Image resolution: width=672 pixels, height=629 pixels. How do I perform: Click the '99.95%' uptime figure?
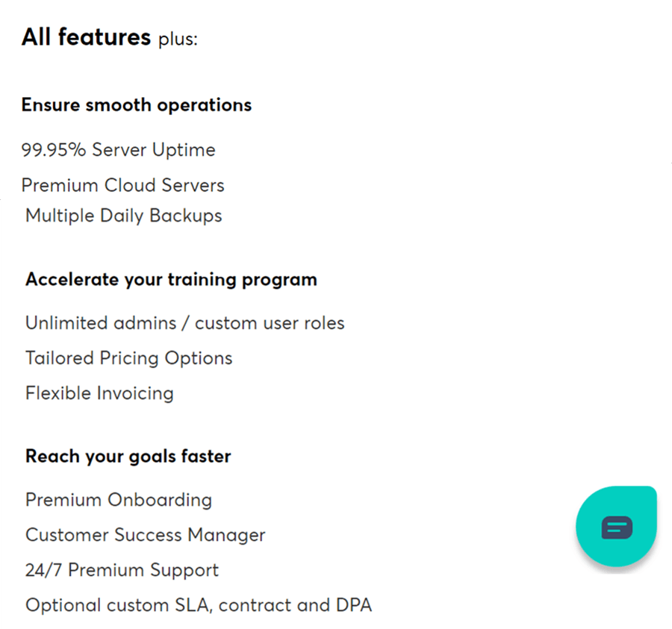54,150
